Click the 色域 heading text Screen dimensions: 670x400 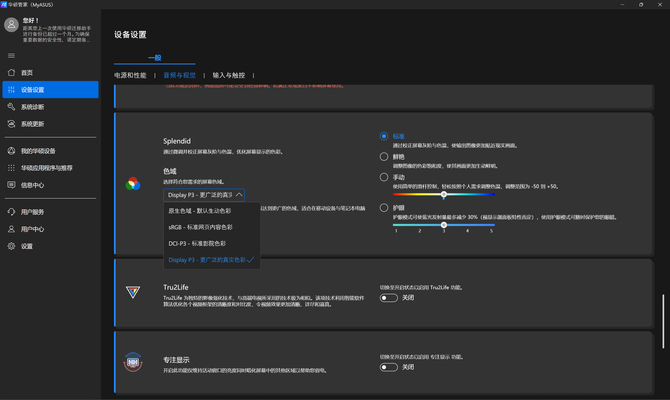(170, 171)
